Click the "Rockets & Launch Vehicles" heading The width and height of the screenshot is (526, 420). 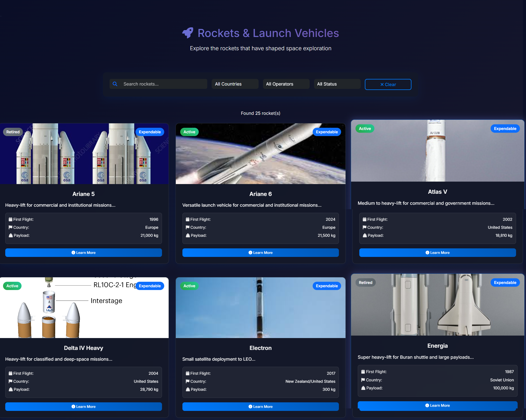click(268, 33)
